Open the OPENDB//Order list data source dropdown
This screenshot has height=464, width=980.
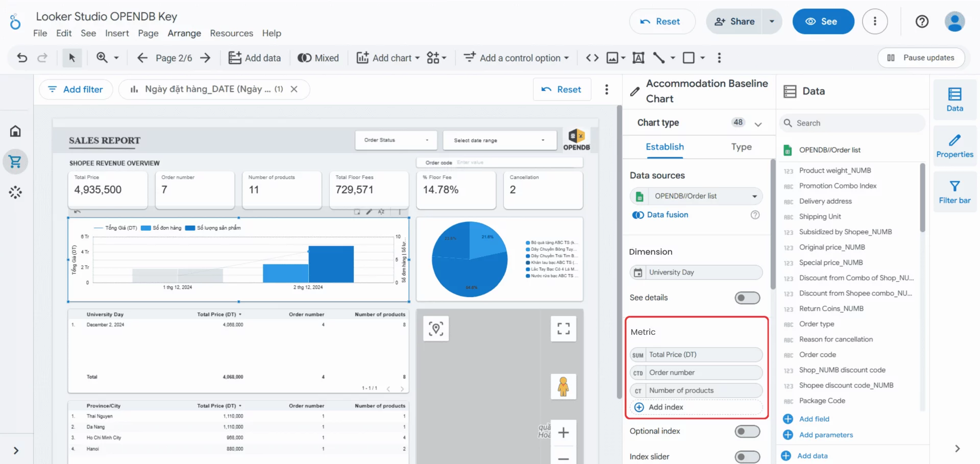(x=754, y=196)
